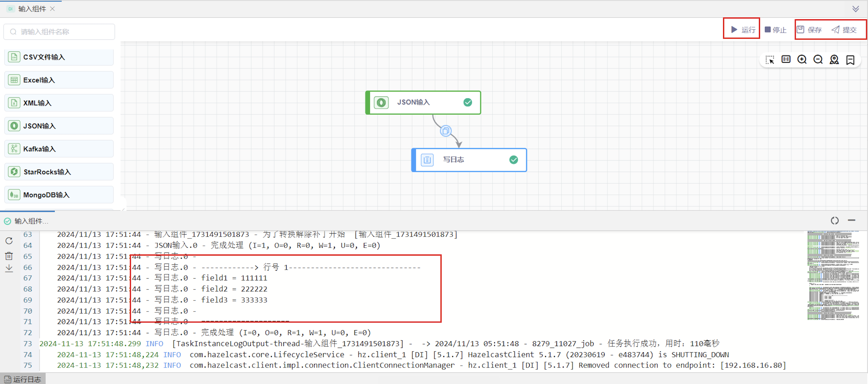Click the refresh log icon
Screen dimensions: 868x384
[9, 241]
